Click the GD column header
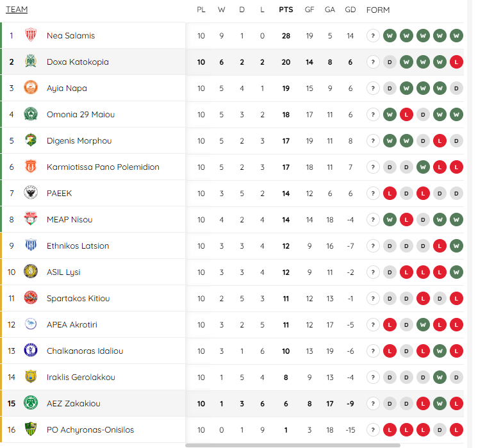Screen dimensions: 494x448 [x=350, y=10]
